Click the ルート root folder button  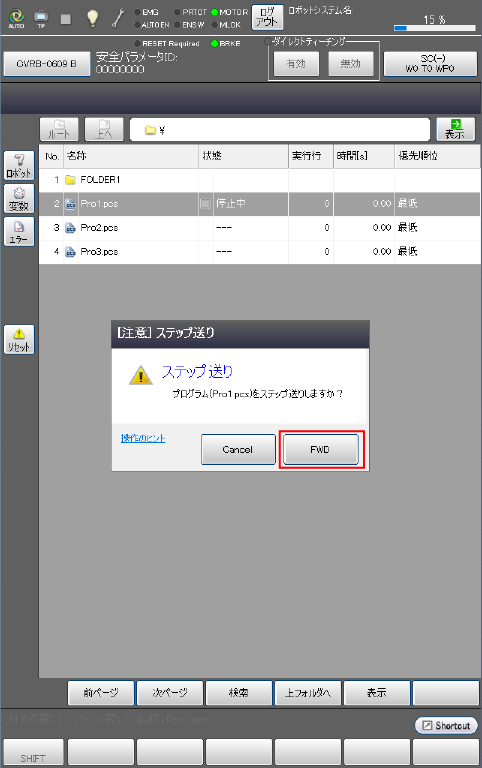point(59,129)
